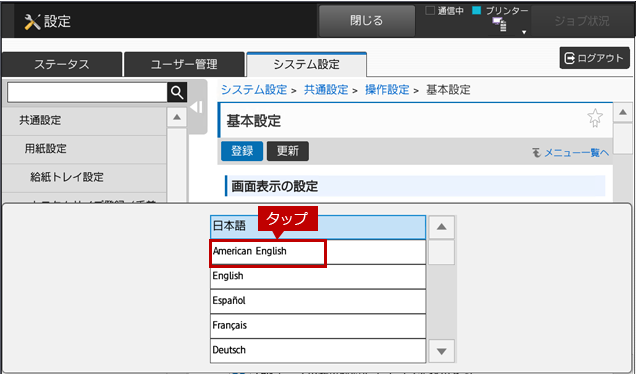
Task: Collapse the side menu panel arrow
Action: (x=197, y=107)
